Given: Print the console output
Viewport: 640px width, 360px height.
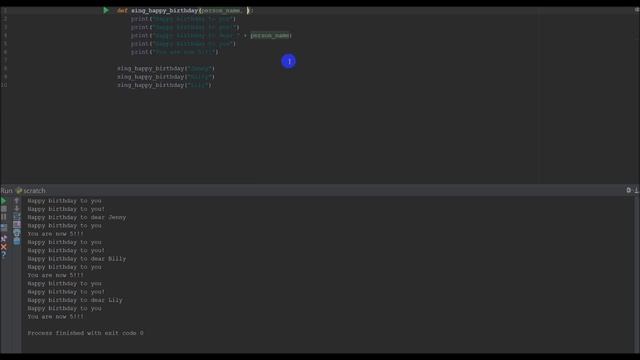Looking at the screenshot, I should 17,233.
